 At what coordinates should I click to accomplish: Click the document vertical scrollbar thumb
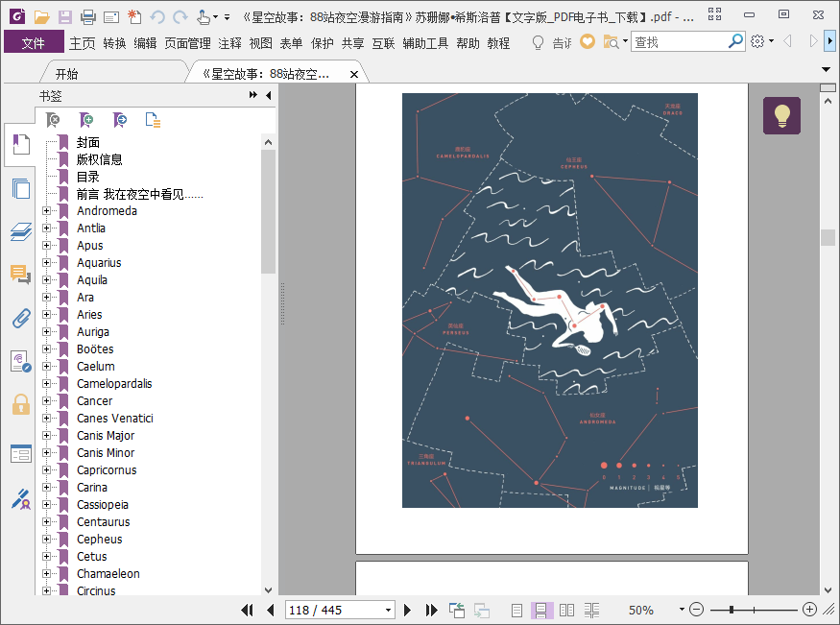[828, 237]
